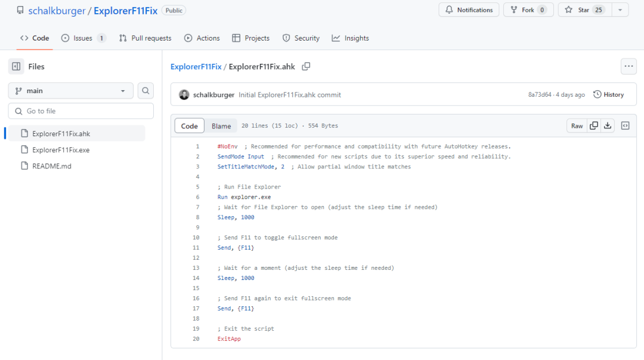Open the symbols panel icon
This screenshot has width=644, height=360.
625,126
